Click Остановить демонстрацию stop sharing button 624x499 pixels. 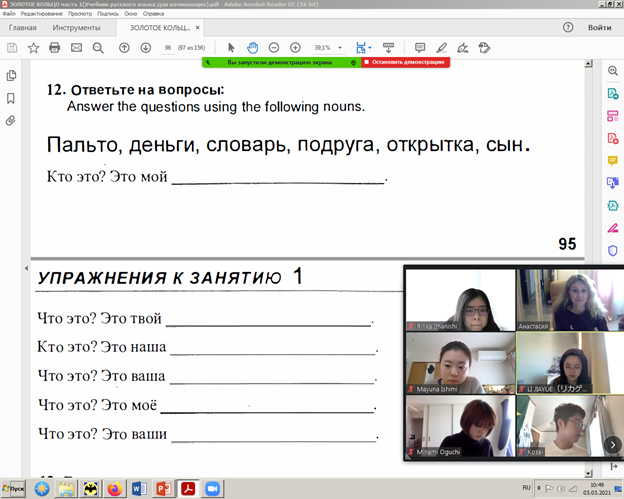click(405, 62)
